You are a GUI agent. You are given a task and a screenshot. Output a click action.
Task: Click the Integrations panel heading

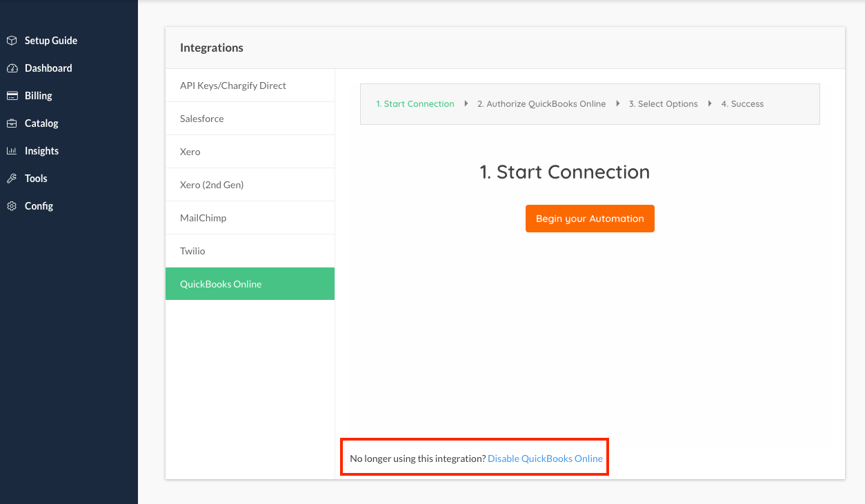click(212, 48)
